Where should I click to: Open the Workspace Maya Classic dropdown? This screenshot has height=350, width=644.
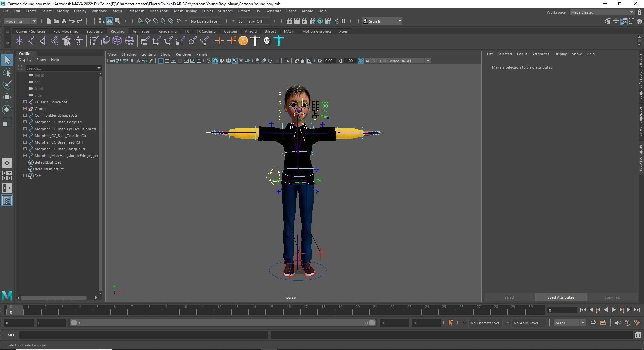point(602,12)
